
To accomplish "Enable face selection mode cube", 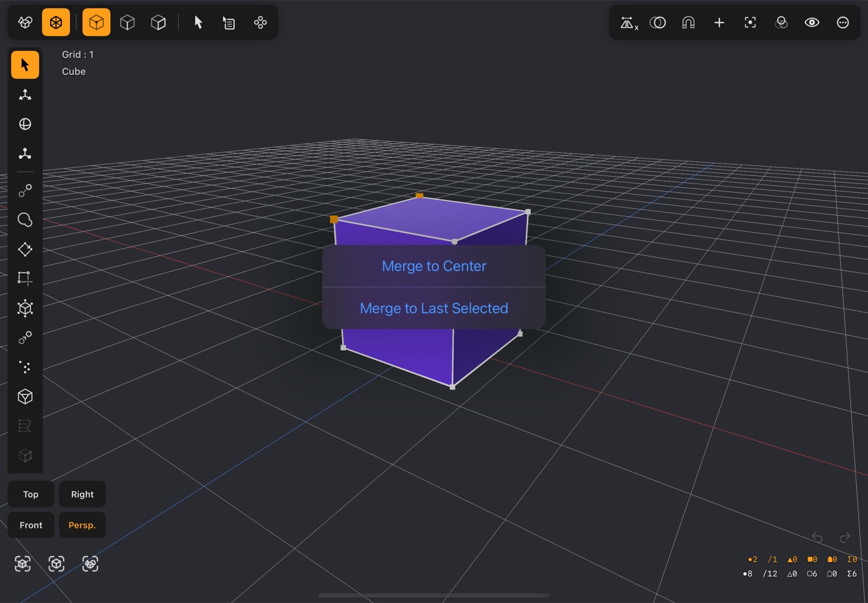I will coord(158,22).
